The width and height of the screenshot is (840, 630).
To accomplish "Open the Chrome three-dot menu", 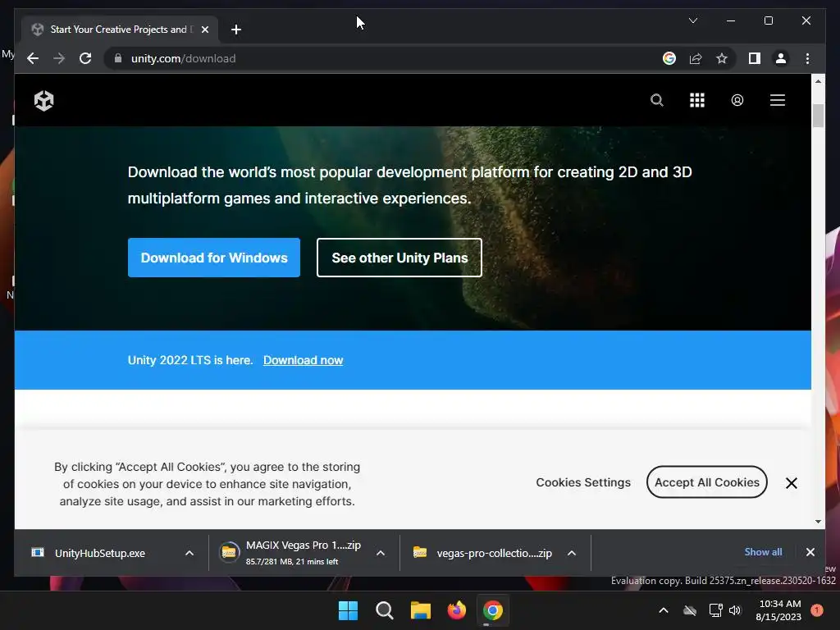I will (807, 58).
